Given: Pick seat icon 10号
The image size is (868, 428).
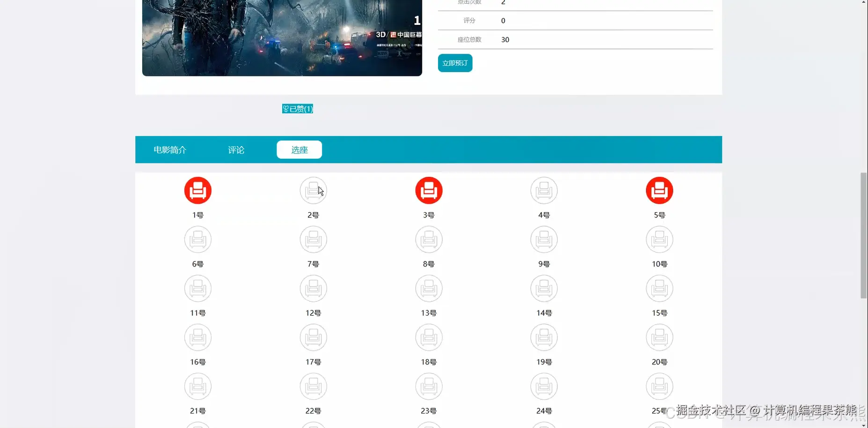Looking at the screenshot, I should coord(659,239).
